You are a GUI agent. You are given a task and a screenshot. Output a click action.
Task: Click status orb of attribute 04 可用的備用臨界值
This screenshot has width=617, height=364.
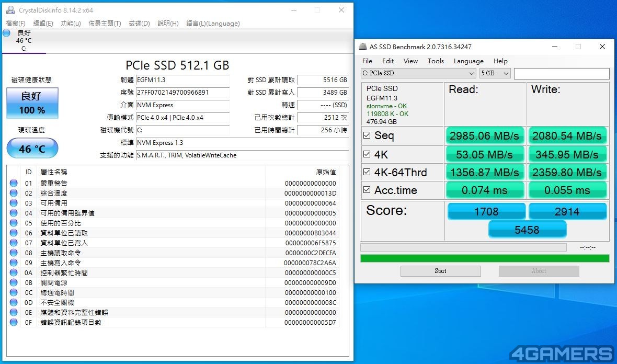point(14,213)
